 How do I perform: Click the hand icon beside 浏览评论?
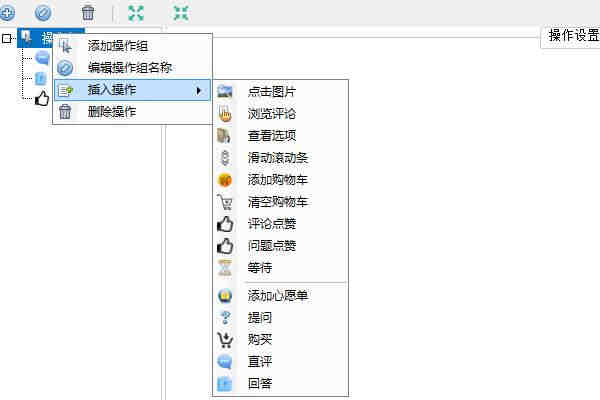coord(225,114)
